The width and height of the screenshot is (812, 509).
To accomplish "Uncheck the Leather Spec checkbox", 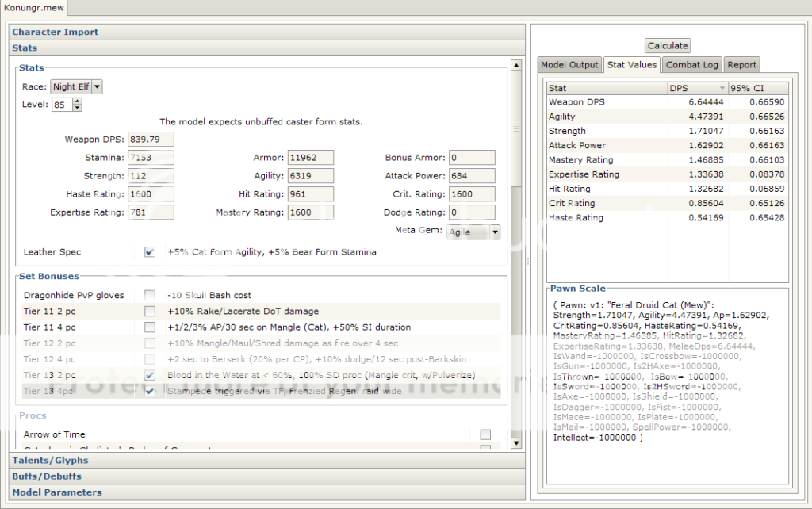I will tap(150, 252).
